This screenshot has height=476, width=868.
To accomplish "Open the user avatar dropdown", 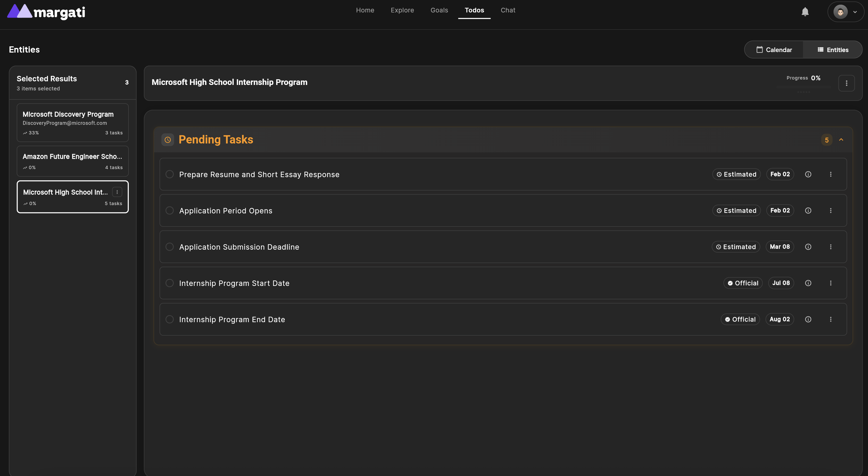I will 845,12.
